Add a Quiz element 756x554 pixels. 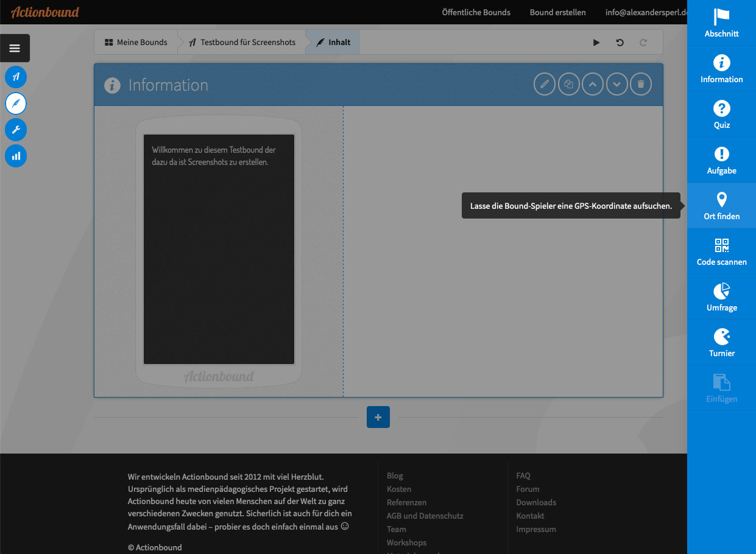coord(721,114)
